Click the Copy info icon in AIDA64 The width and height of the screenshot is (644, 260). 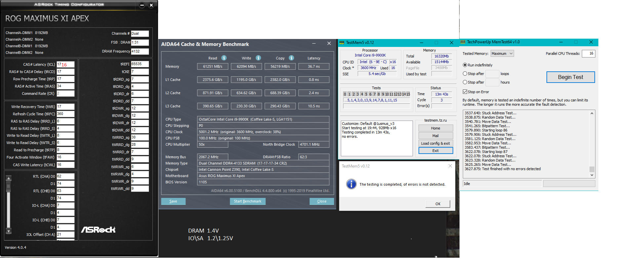pos(291,58)
